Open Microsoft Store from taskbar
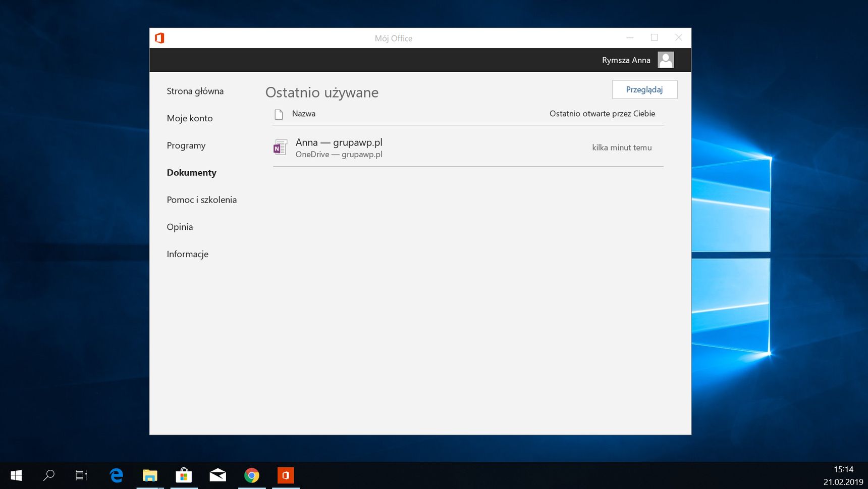Viewport: 868px width, 489px height. coord(184,475)
